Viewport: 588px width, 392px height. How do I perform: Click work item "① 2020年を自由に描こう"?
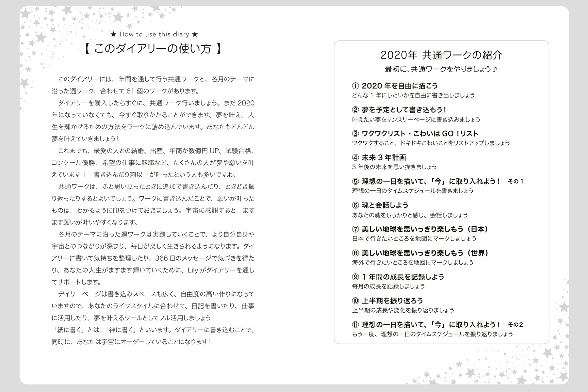click(x=395, y=86)
